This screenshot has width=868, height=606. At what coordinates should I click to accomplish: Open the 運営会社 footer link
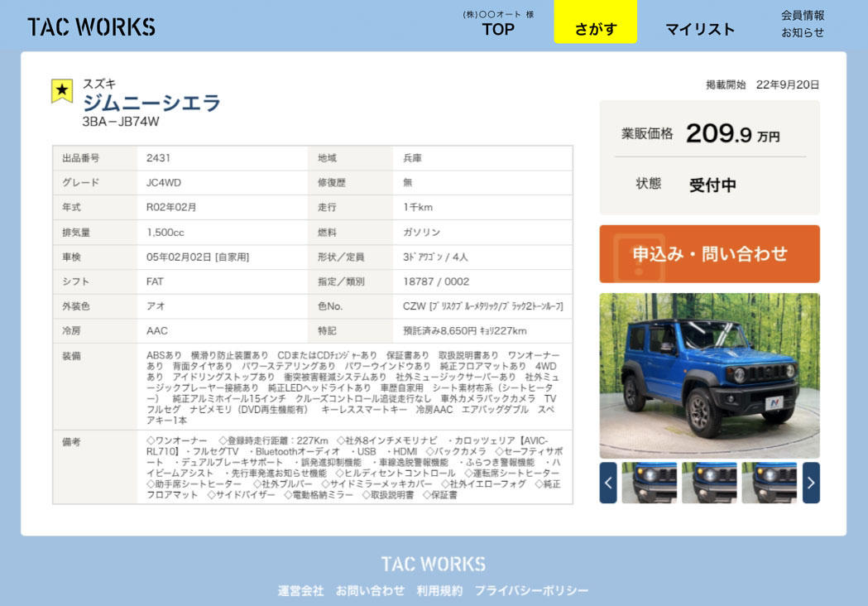(300, 590)
